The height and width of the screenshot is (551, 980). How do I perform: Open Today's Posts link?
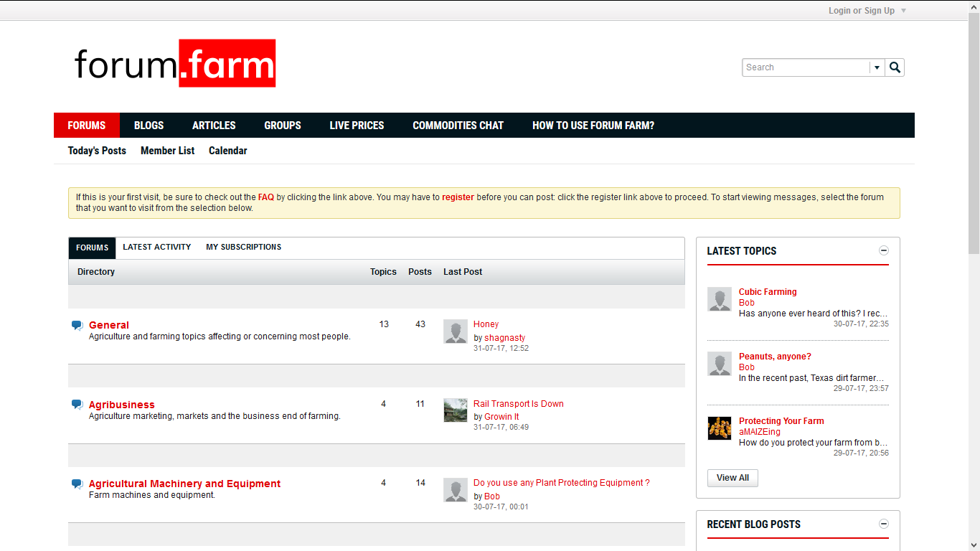(x=97, y=151)
